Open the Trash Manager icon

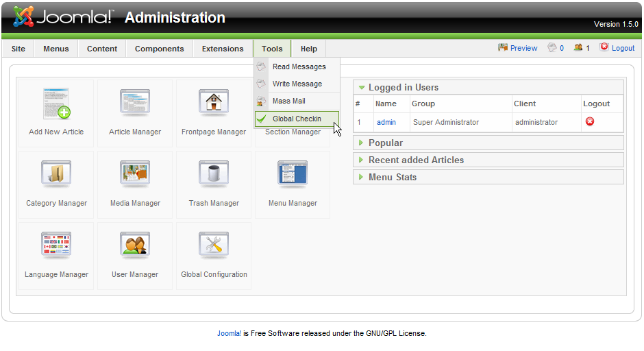pyautogui.click(x=214, y=174)
